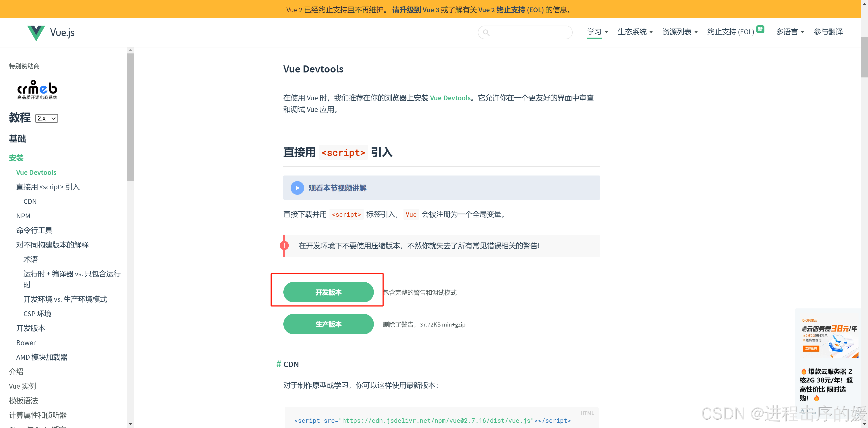Viewport: 868px width, 428px height.
Task: Click the green 新 badge by EOL
Action: coord(760,29)
